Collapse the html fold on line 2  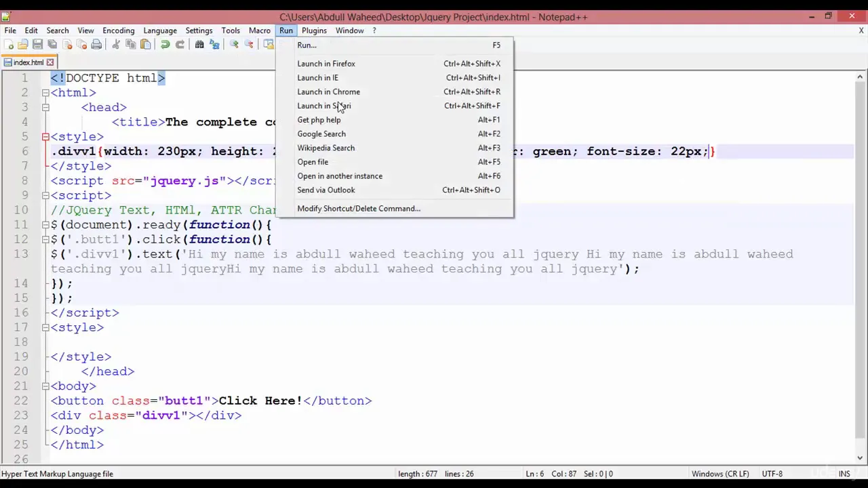point(45,93)
